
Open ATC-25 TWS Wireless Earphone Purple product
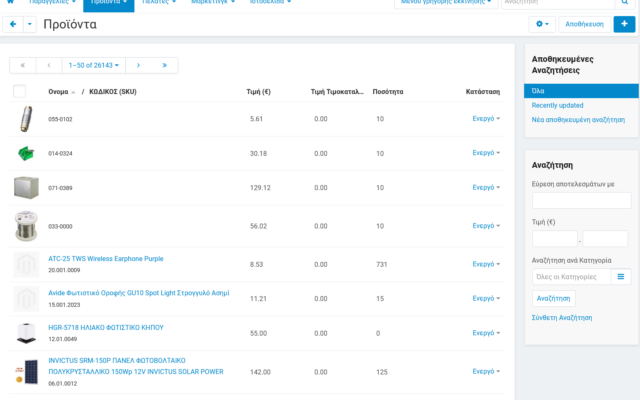click(105, 258)
